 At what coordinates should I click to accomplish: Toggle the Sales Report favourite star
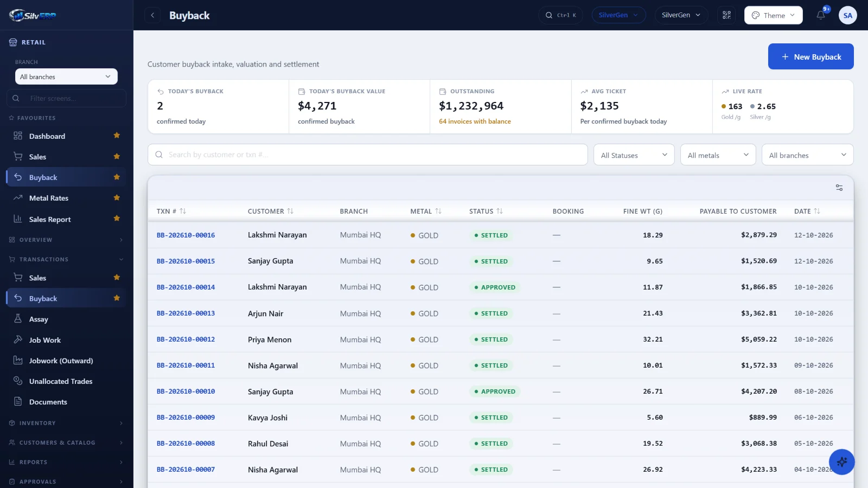(117, 219)
